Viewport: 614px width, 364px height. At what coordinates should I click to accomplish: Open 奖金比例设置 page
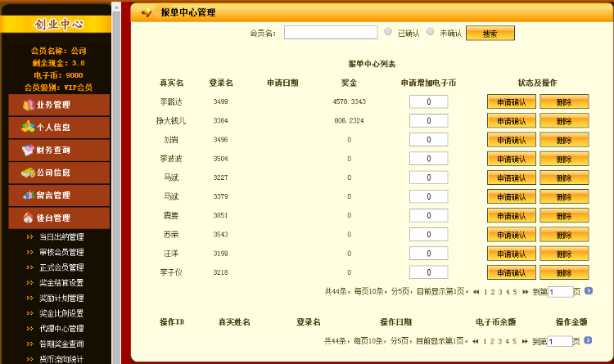click(61, 313)
